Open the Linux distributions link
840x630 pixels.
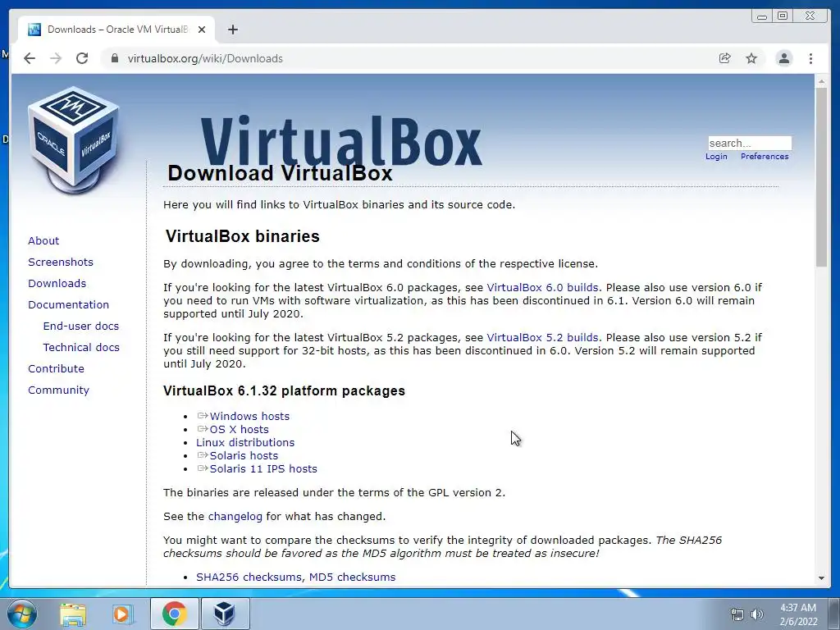click(244, 442)
